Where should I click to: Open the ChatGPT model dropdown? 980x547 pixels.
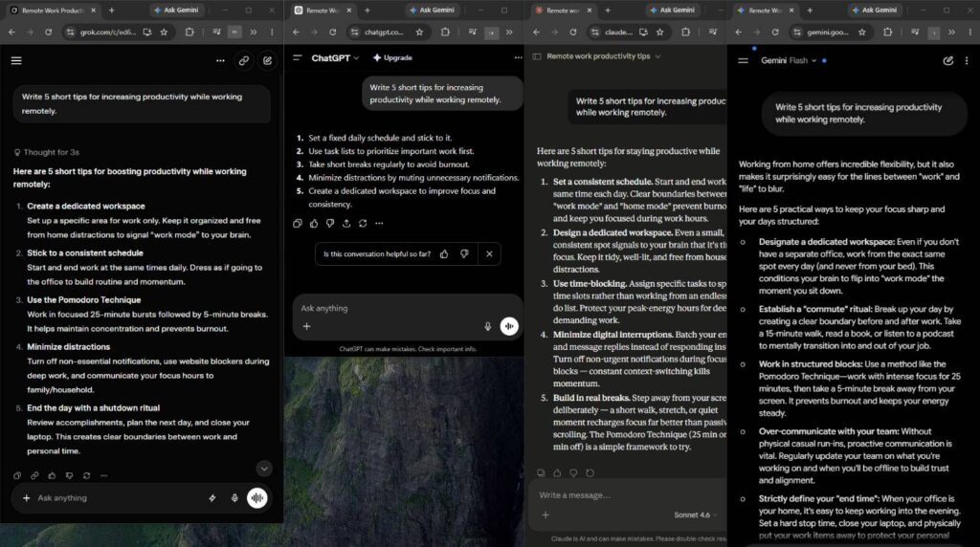336,58
